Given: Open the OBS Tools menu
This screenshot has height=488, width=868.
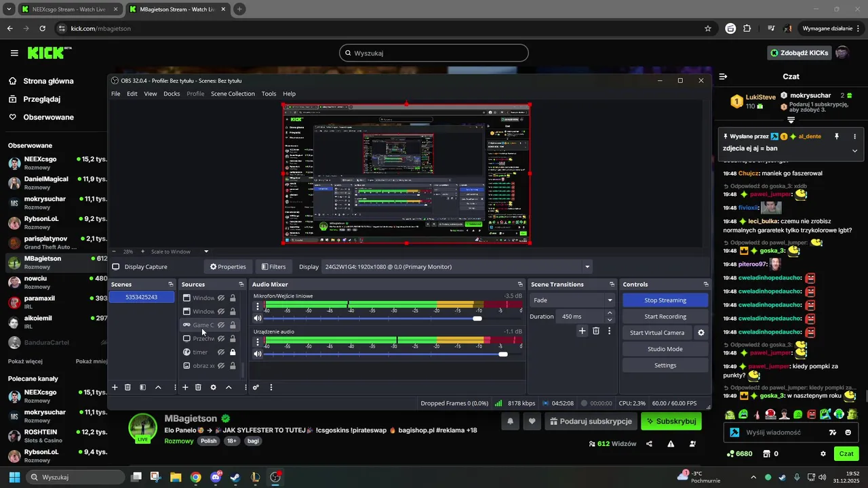Looking at the screenshot, I should coord(269,94).
